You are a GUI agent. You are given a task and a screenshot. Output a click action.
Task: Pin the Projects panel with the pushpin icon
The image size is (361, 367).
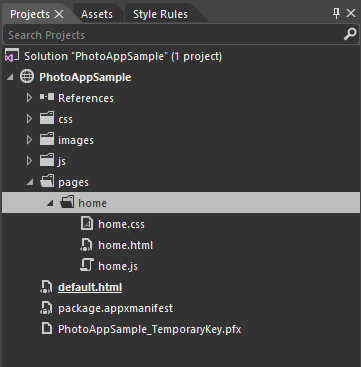[336, 13]
